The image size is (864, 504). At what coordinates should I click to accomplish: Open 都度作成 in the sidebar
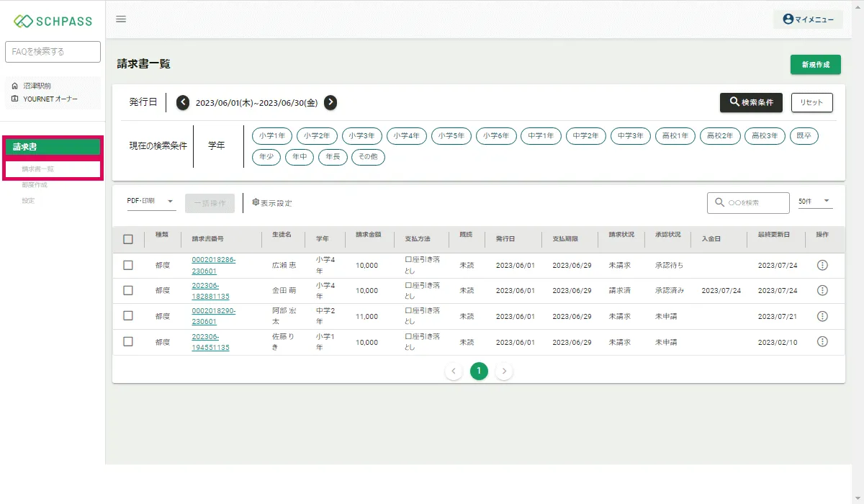(x=35, y=185)
